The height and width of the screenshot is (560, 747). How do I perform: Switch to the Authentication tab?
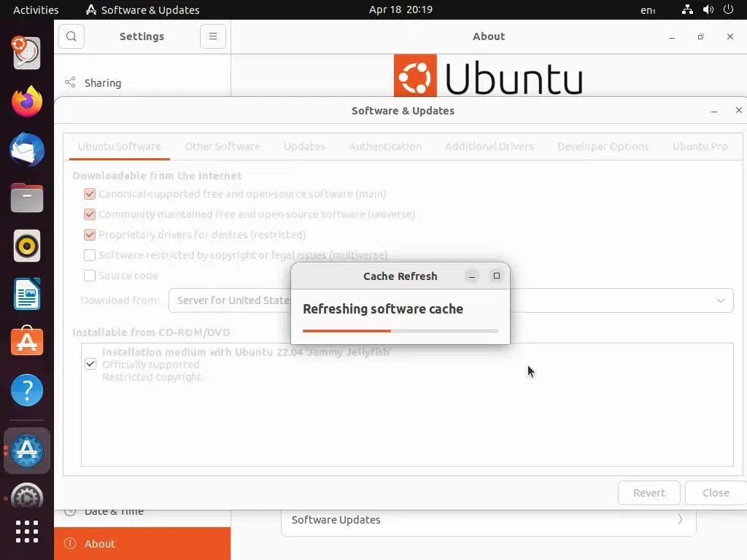(385, 147)
